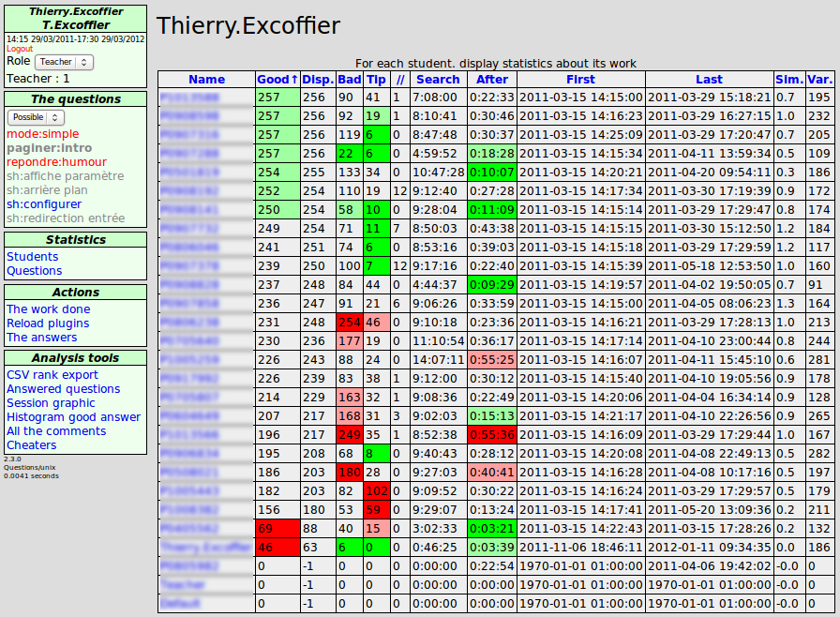This screenshot has width=840, height=617.
Task: Open the Cheaters analysis link
Action: (32, 445)
